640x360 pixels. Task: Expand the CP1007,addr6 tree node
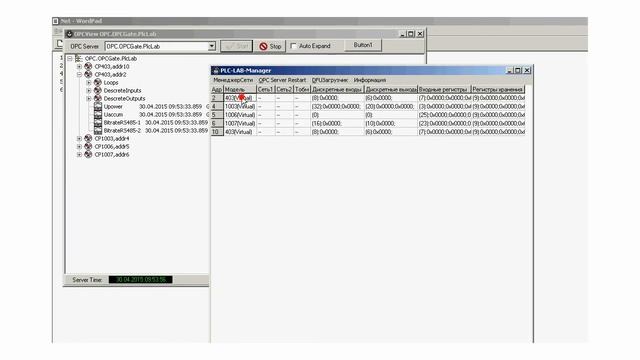tap(79, 155)
